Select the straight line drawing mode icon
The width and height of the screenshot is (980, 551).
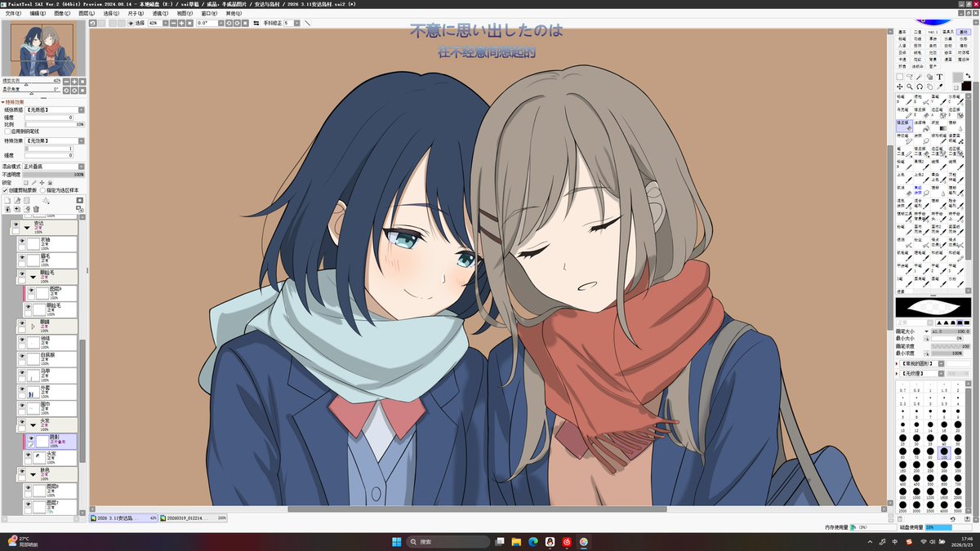coord(307,23)
